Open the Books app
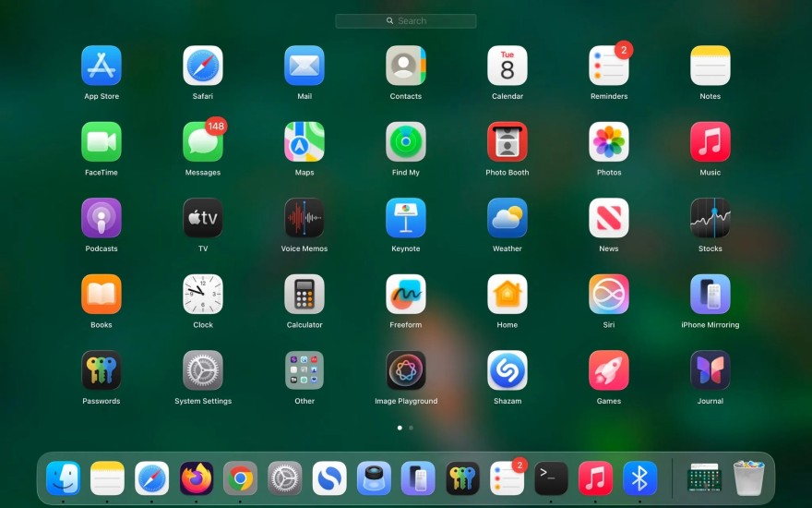The image size is (812, 508). [101, 294]
